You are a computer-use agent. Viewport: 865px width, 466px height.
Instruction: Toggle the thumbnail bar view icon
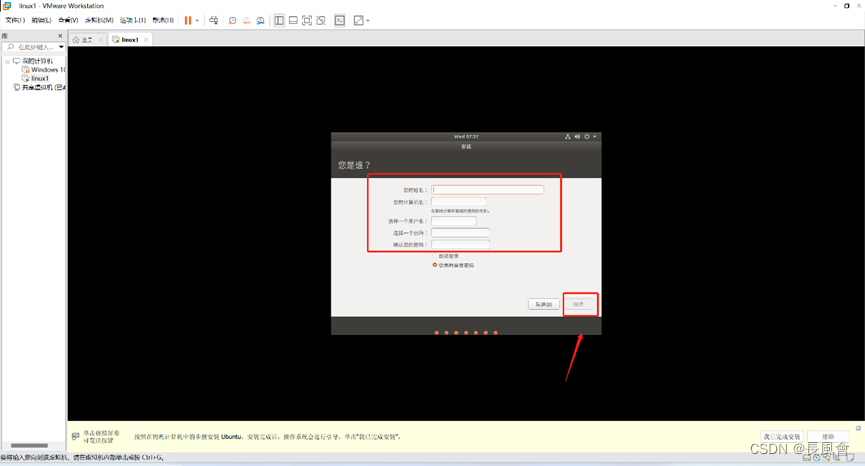[293, 20]
